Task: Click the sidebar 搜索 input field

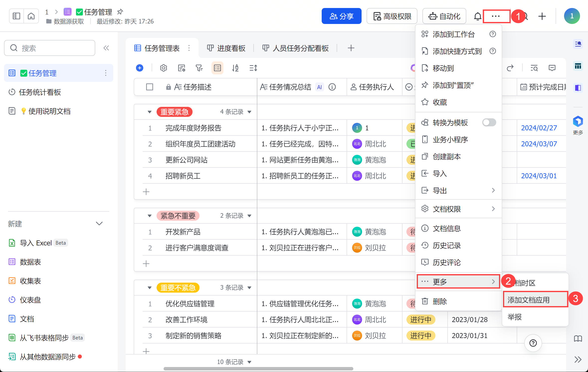Action: 50,48
